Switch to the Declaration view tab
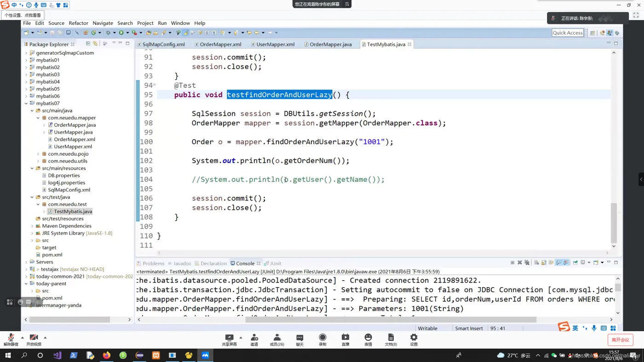The height and width of the screenshot is (362, 644). point(211,263)
